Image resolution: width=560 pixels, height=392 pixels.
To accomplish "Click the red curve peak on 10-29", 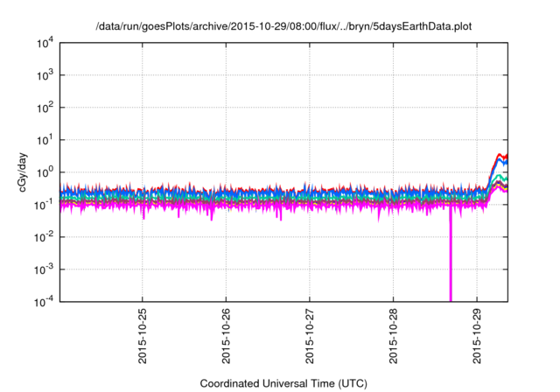I will [x=500, y=155].
